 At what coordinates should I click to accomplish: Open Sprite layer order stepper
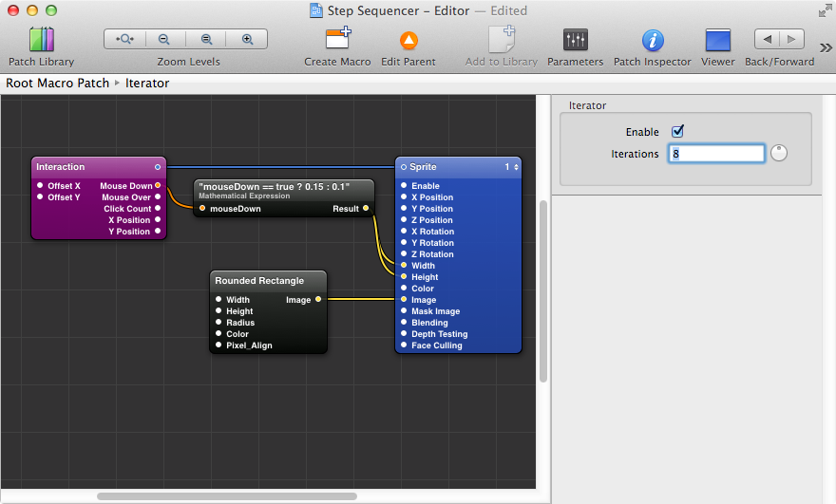516,167
